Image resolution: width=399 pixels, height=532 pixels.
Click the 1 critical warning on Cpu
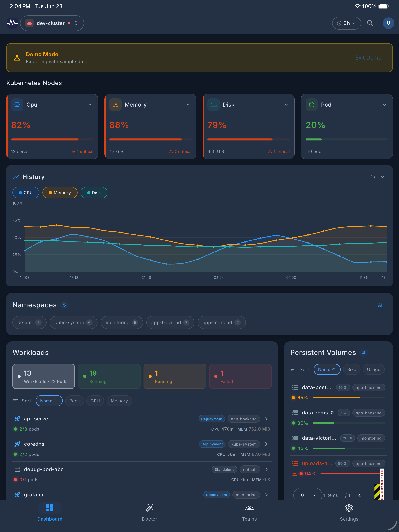coord(82,152)
